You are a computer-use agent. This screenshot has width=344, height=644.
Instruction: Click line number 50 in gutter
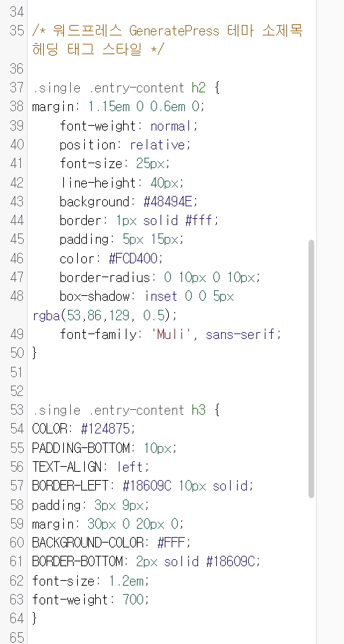[x=17, y=353]
